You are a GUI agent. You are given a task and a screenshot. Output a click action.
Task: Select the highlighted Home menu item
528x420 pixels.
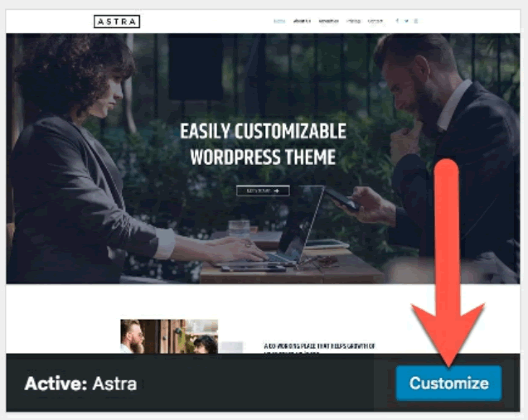click(279, 22)
